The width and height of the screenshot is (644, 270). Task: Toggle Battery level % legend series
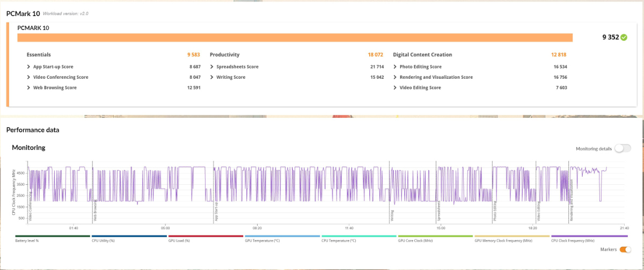(x=53, y=238)
